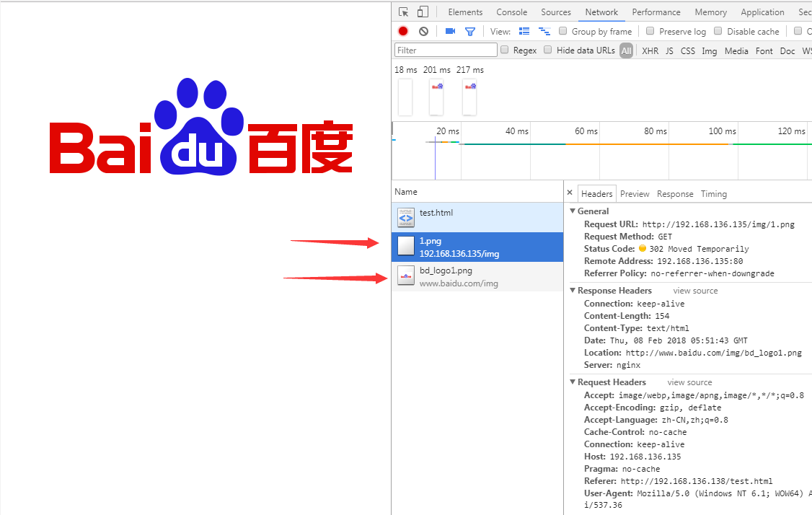Toggle the device toolbar icon

tap(423, 12)
